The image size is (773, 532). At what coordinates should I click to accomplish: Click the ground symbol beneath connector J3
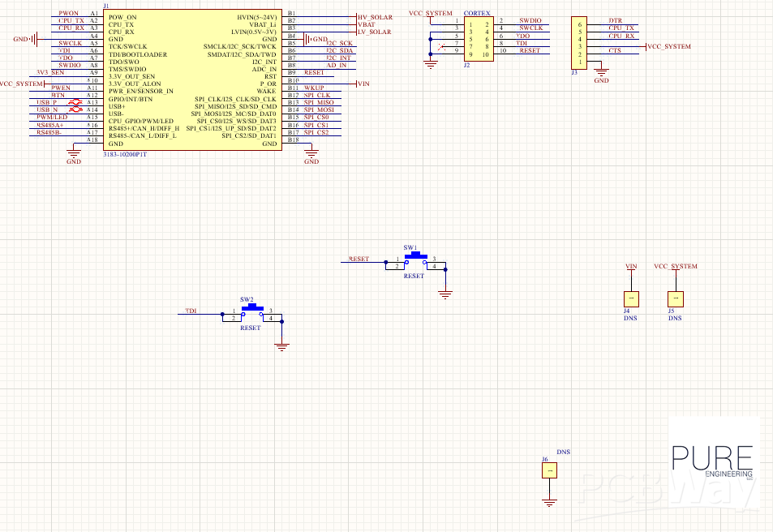600,73
